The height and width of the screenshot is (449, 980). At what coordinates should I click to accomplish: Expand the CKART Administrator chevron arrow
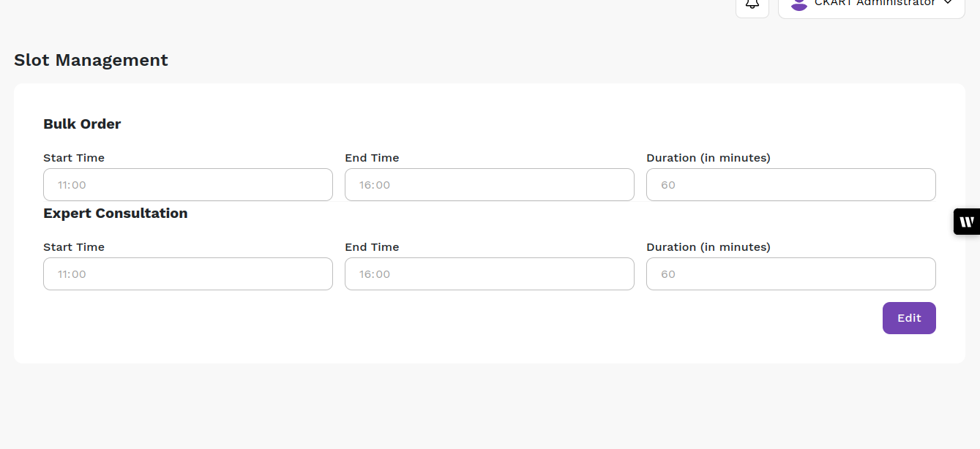coord(948,3)
